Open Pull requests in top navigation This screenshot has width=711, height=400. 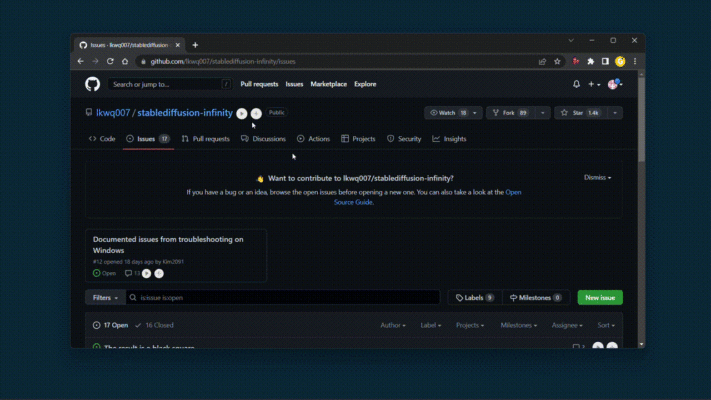click(x=259, y=84)
